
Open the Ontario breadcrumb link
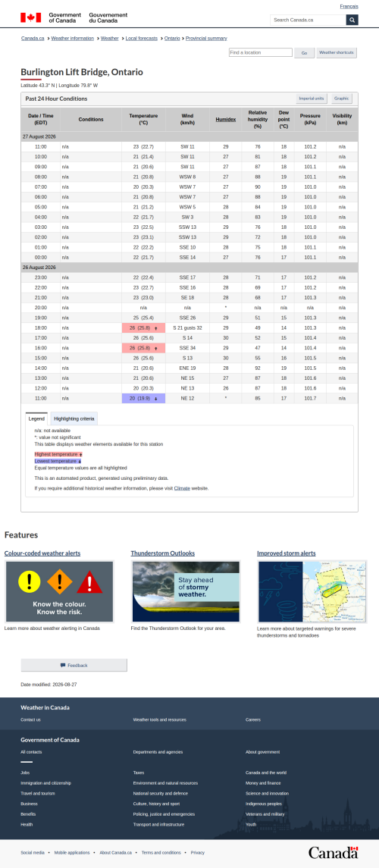click(x=172, y=38)
